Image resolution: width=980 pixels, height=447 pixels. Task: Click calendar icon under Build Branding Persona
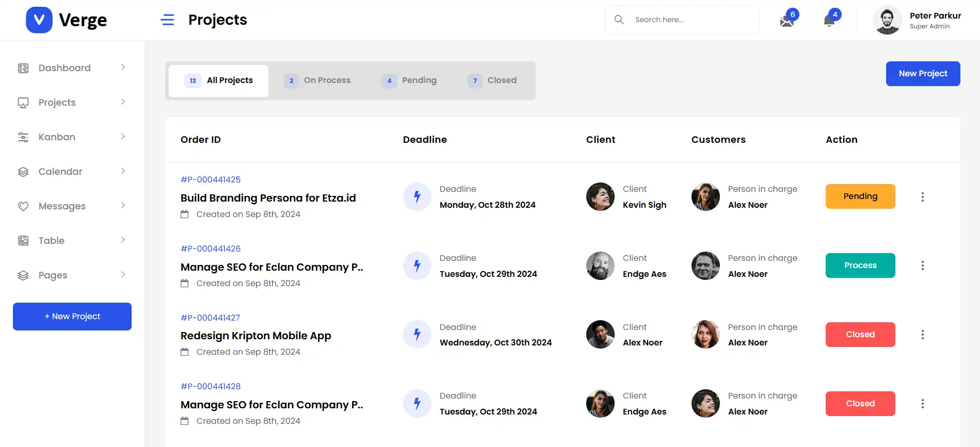point(185,214)
